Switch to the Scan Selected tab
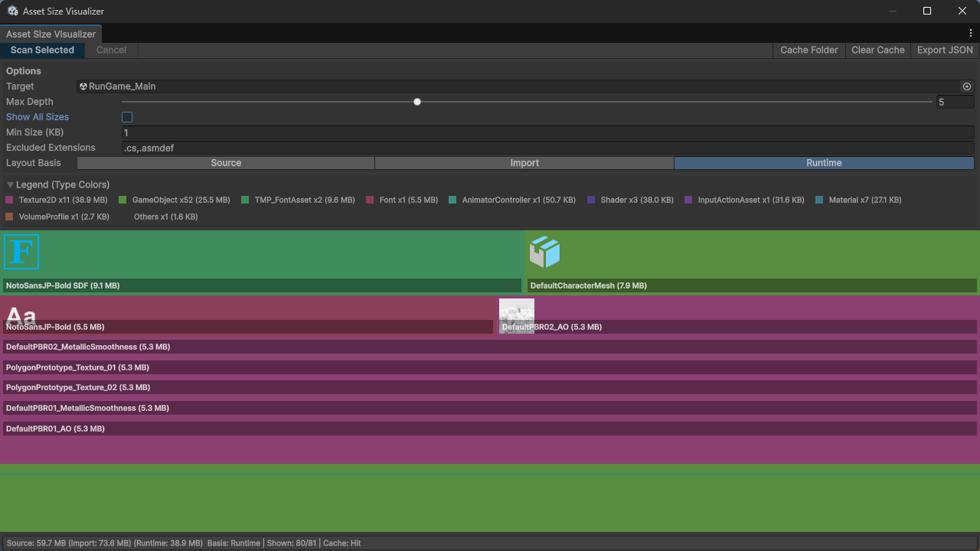This screenshot has width=980, height=551. point(42,50)
